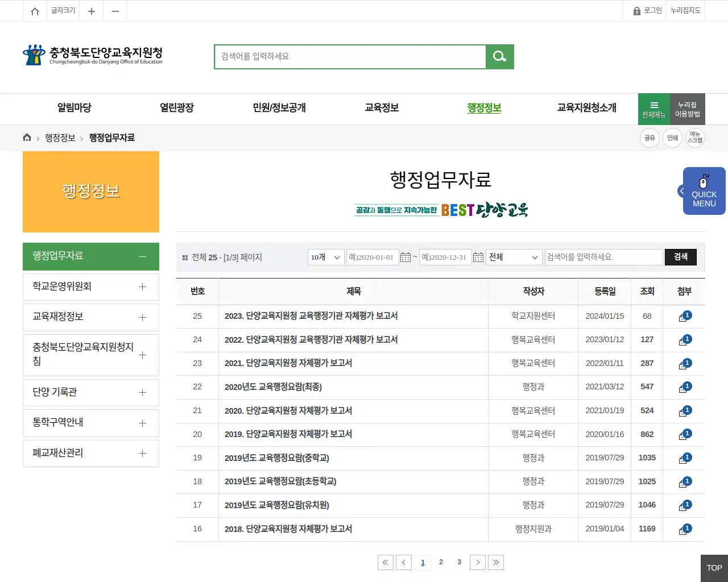The image size is (728, 582).
Task: Go to page 2
Action: (x=441, y=562)
